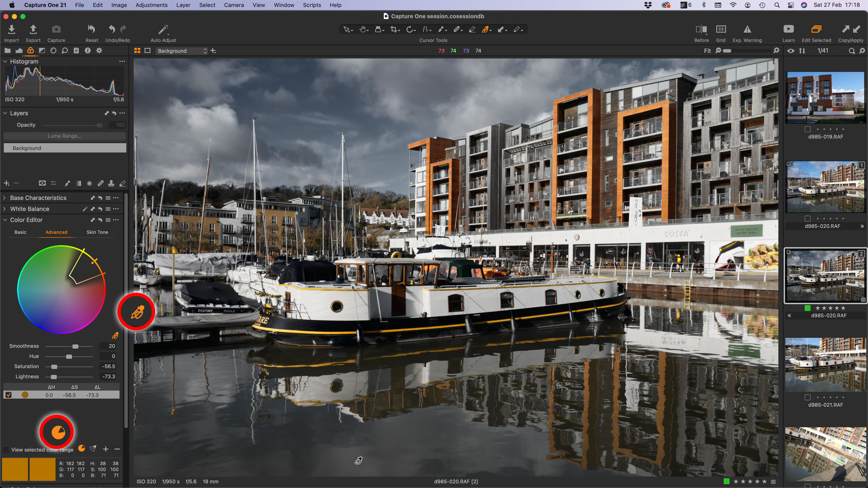Screen dimensions: 868x488
Task: Select the orange color editor picker cursor tool
Action: [486, 30]
